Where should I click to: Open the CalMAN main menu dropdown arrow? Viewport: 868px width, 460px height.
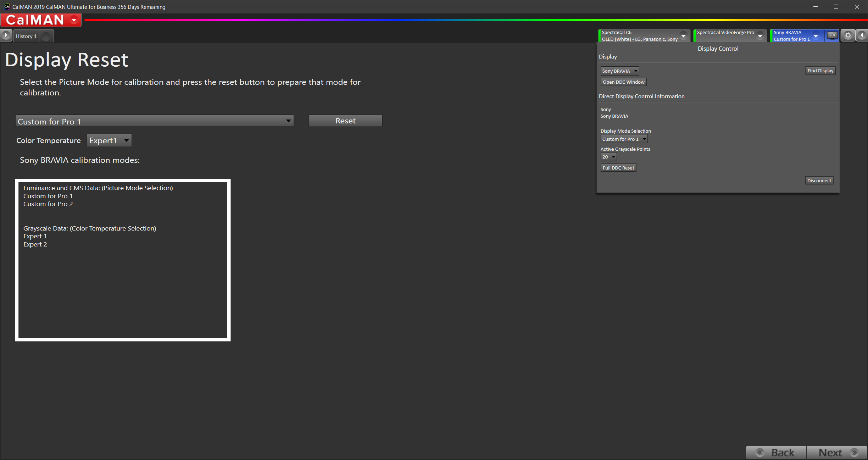[x=74, y=20]
